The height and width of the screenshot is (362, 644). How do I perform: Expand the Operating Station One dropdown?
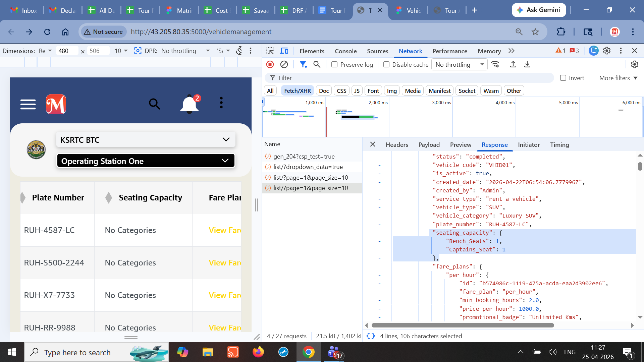click(x=146, y=161)
